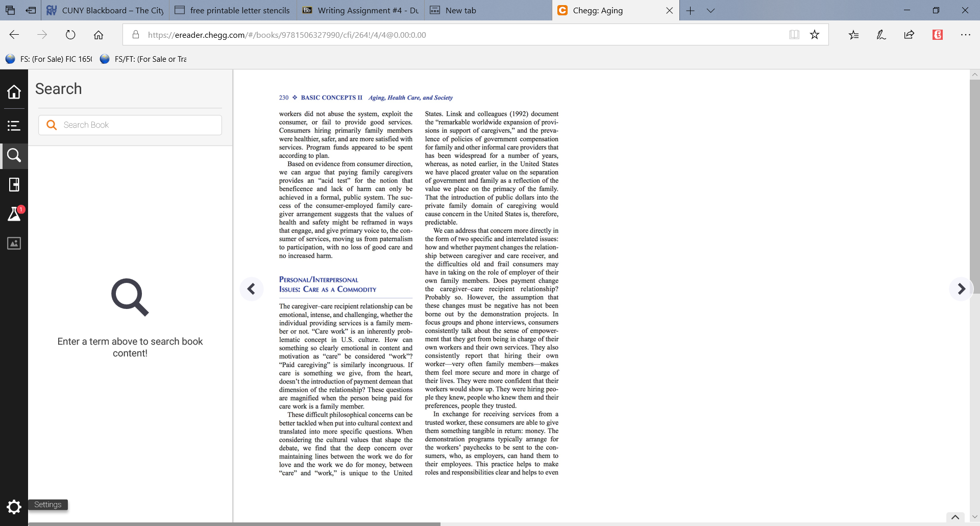Click the page header 'BASIC CONCEPTS II'
Screen dimensions: 980x526
point(332,98)
